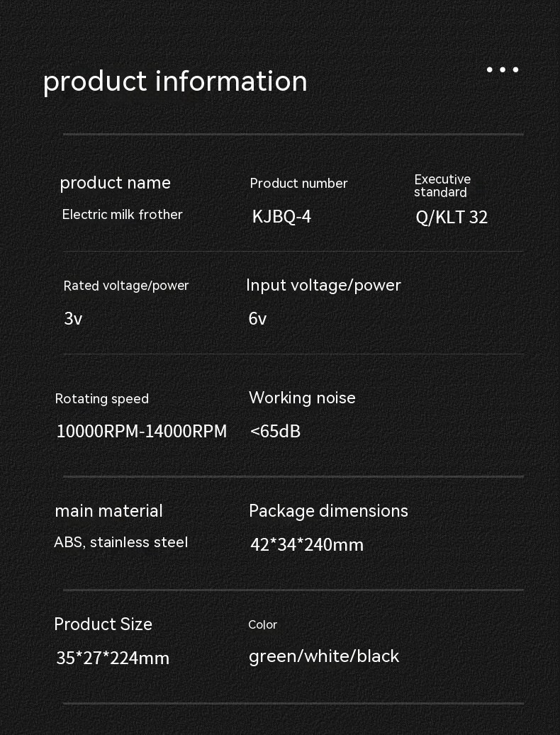Select the "product name" label

[115, 183]
